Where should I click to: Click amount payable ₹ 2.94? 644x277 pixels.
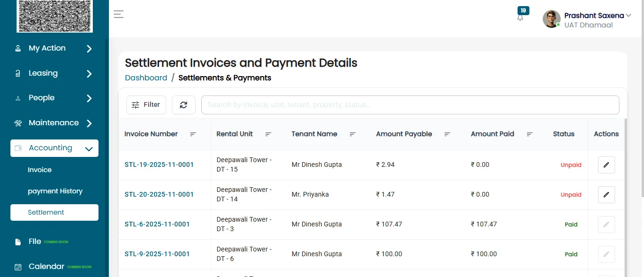click(x=385, y=165)
